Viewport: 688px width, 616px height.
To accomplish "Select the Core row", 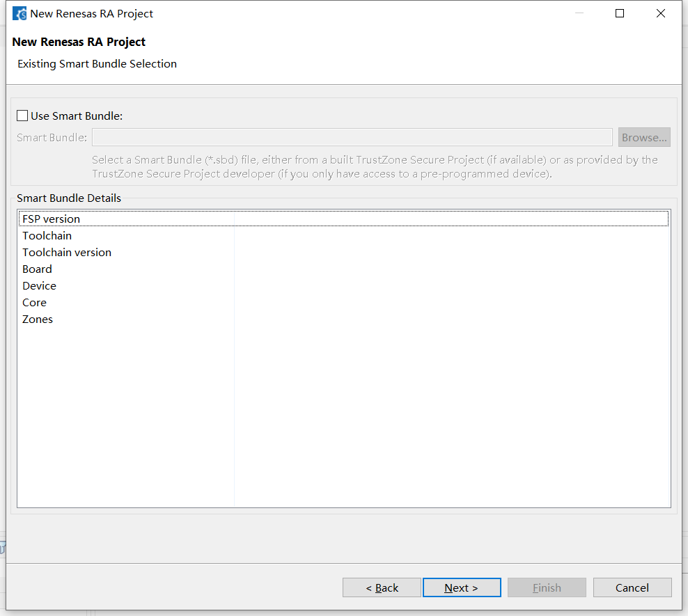I will click(x=343, y=303).
